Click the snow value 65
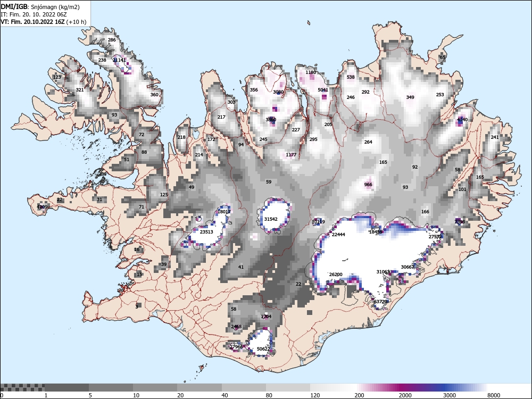 coord(443,57)
